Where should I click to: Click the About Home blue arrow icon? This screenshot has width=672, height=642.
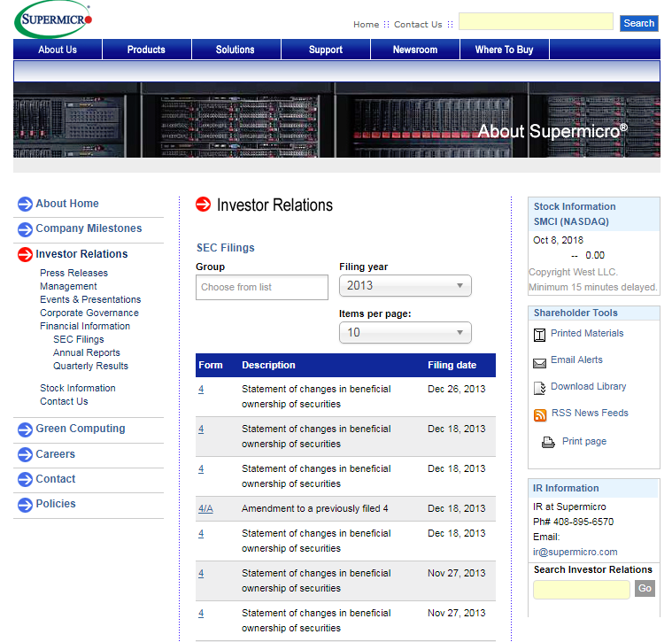coord(25,204)
